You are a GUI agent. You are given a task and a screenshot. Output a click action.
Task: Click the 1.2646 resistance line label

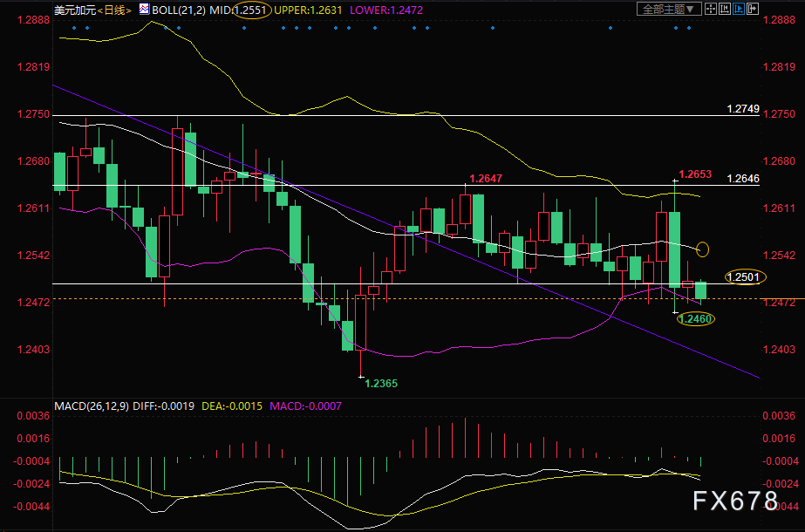(x=743, y=178)
